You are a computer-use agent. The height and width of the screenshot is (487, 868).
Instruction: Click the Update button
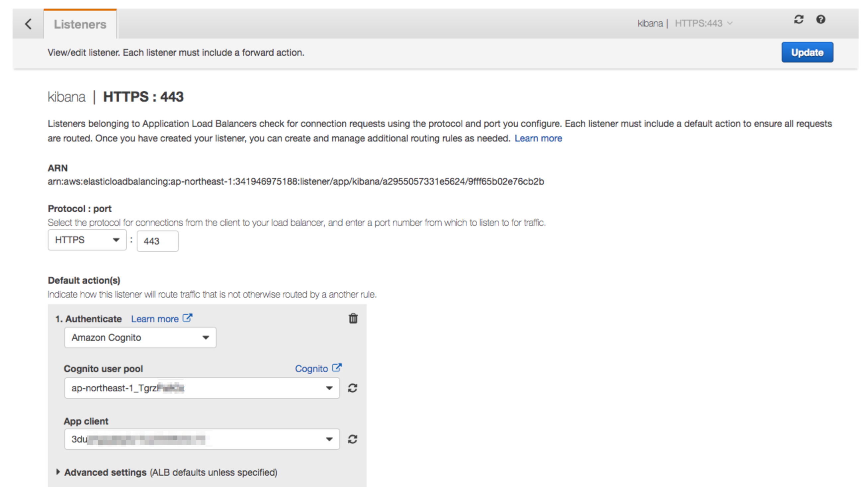coord(807,52)
